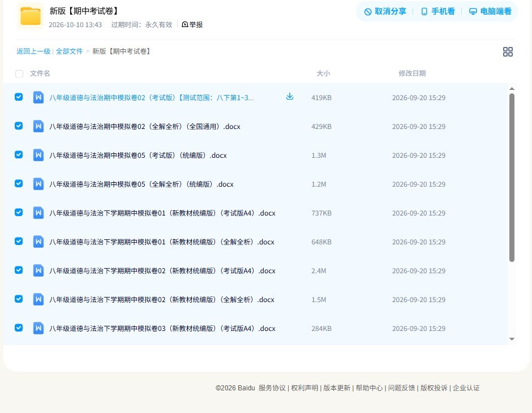Screen dimensions: 532x413
Task: Open 全部文件 breadcrumb link
Action: click(69, 51)
